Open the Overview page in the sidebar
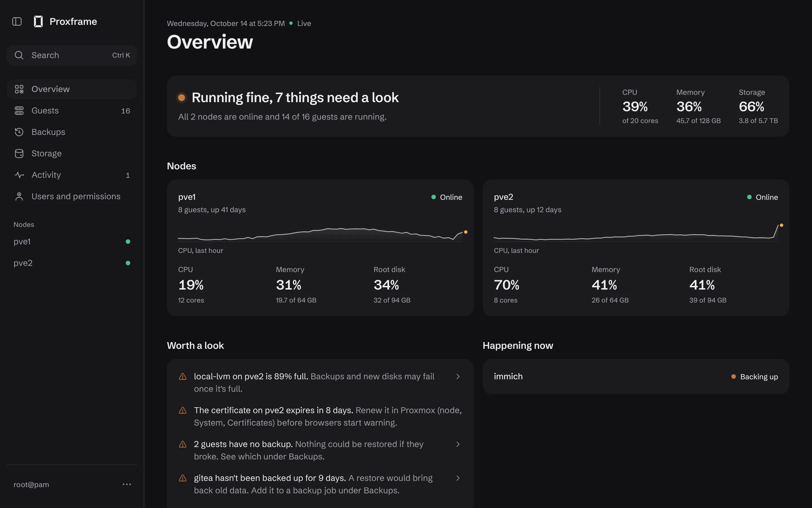The height and width of the screenshot is (508, 812). pyautogui.click(x=72, y=89)
